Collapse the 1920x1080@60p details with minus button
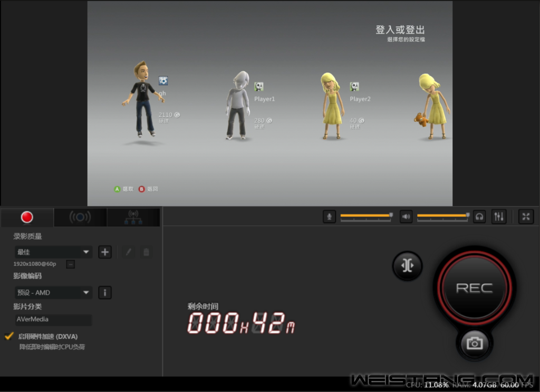 click(70, 264)
